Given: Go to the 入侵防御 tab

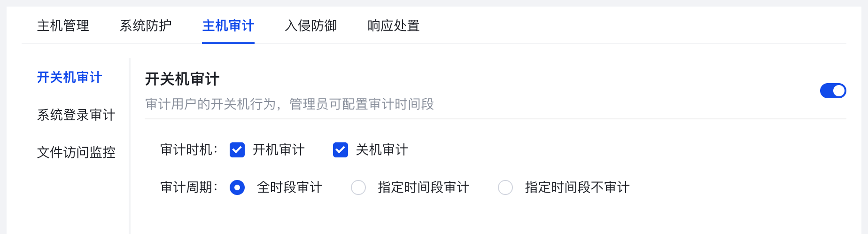Looking at the screenshot, I should click(x=311, y=25).
